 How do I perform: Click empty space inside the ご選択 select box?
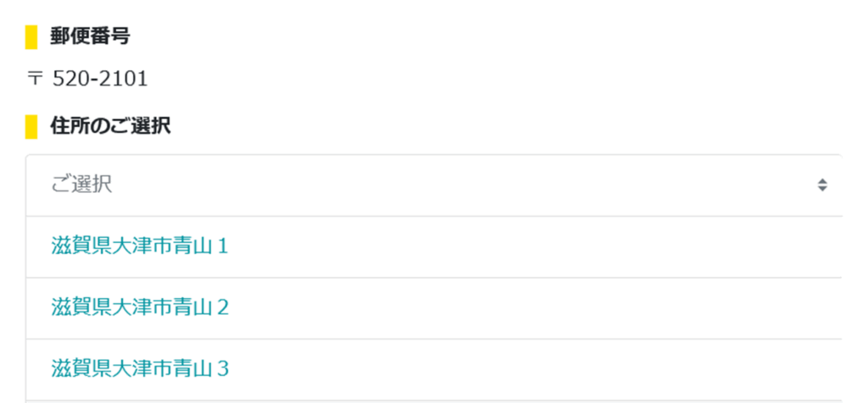[x=466, y=185]
